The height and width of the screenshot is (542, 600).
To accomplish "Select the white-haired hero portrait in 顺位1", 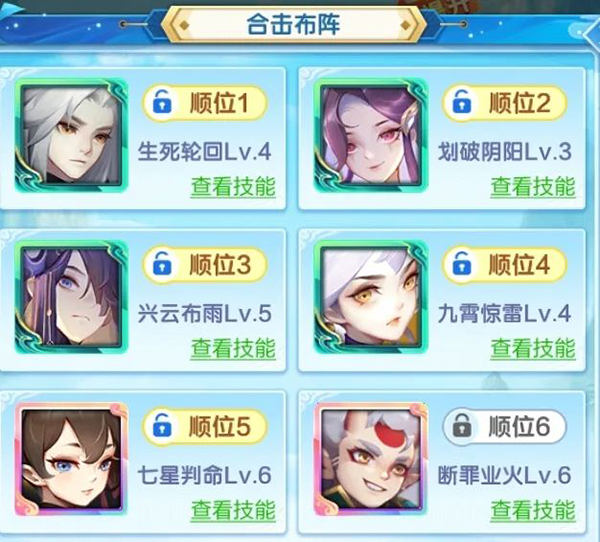I will click(x=71, y=135).
